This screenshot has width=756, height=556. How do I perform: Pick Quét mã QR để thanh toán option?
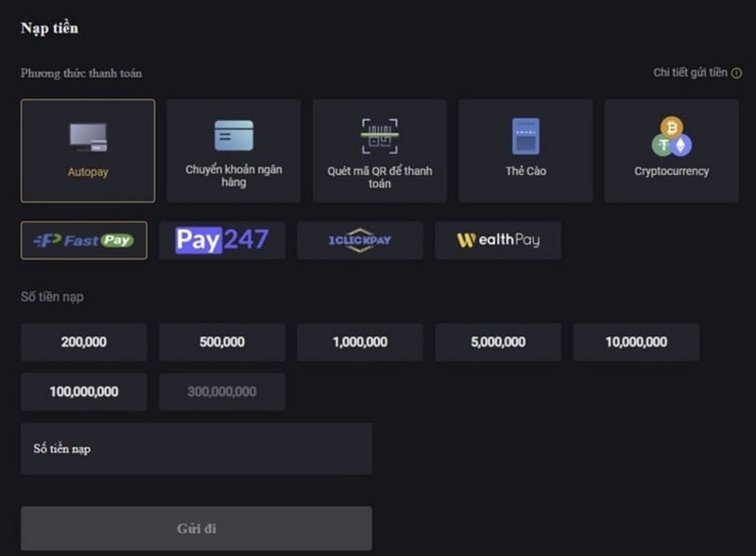pyautogui.click(x=380, y=150)
